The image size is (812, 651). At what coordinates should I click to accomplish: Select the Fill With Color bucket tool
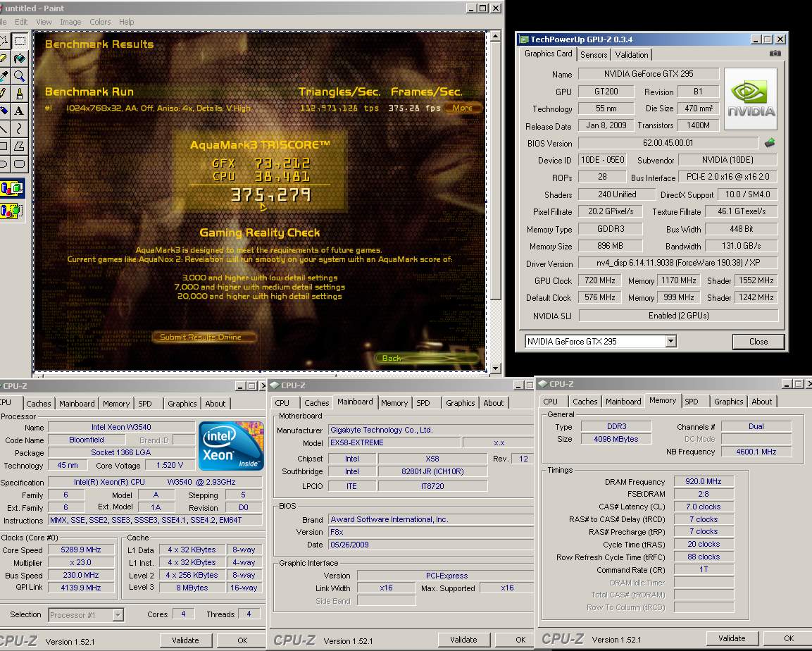[20, 58]
